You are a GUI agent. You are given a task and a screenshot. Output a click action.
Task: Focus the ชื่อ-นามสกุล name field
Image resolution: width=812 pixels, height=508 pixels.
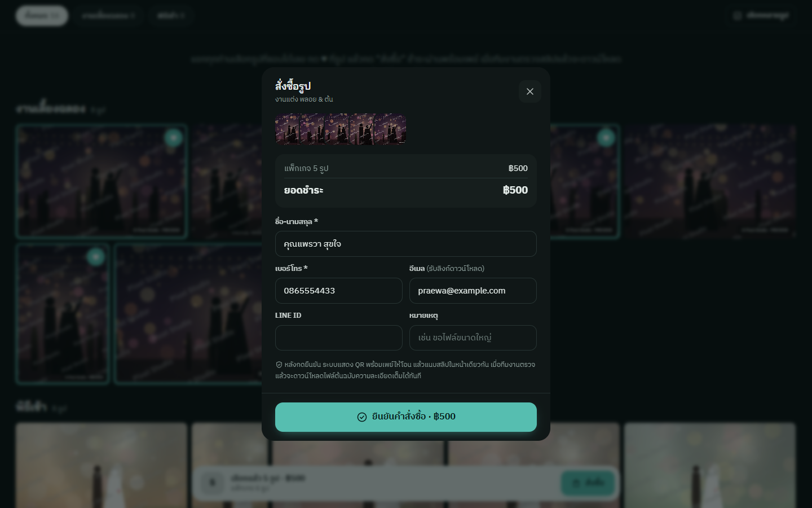(406, 244)
